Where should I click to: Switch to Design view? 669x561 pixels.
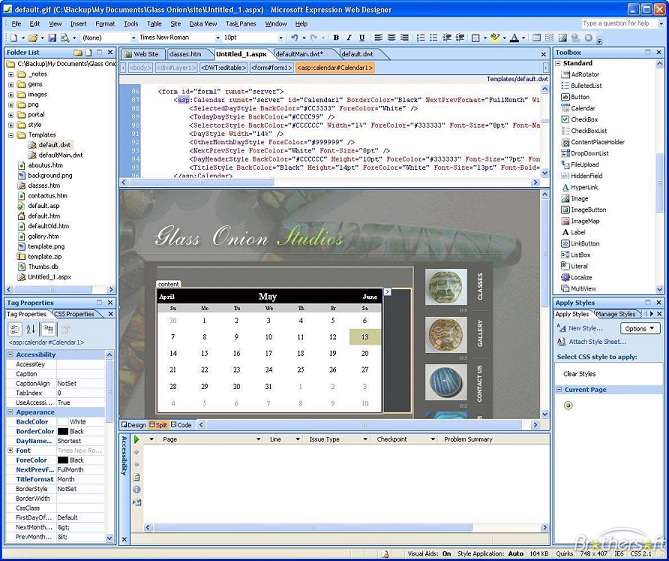coord(134,425)
